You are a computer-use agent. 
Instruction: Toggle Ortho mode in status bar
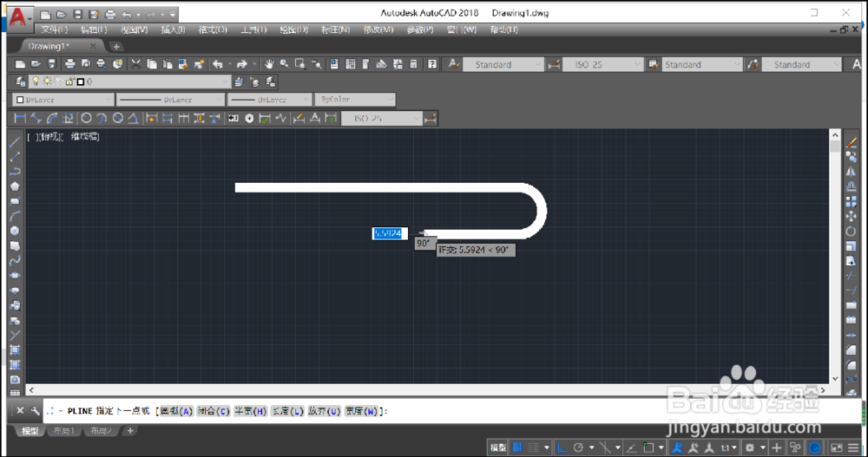(562, 447)
